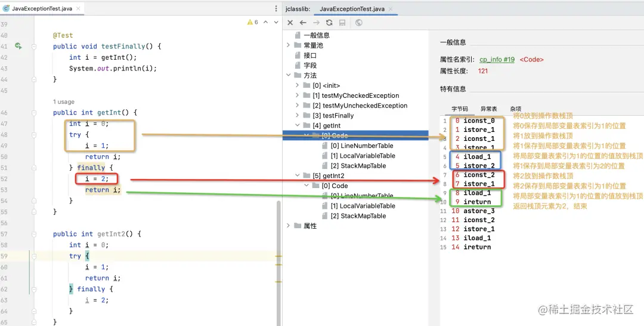Select the 一般信息 tree item
The height and width of the screenshot is (326, 644).
tap(317, 35)
